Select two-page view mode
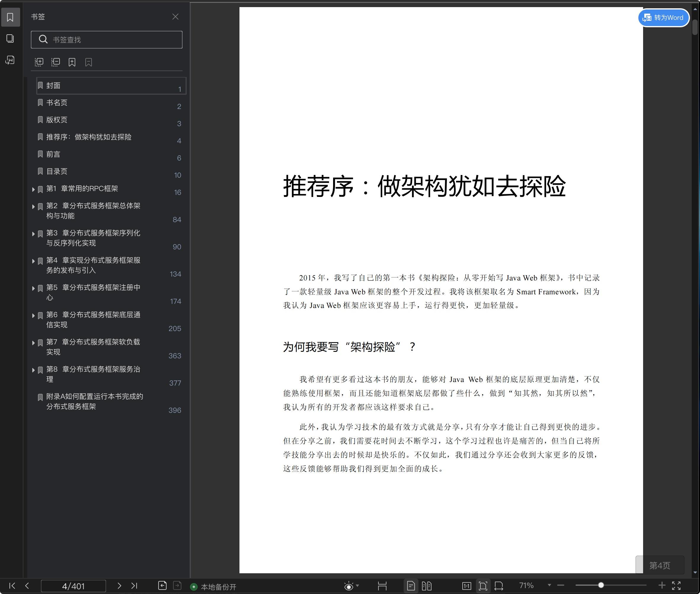Viewport: 700px width, 594px height. pos(427,586)
